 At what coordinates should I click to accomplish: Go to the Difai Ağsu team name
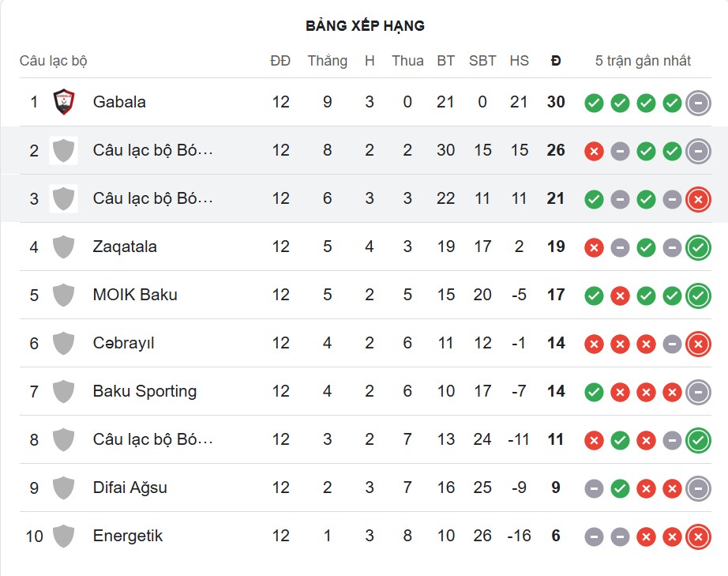130,488
